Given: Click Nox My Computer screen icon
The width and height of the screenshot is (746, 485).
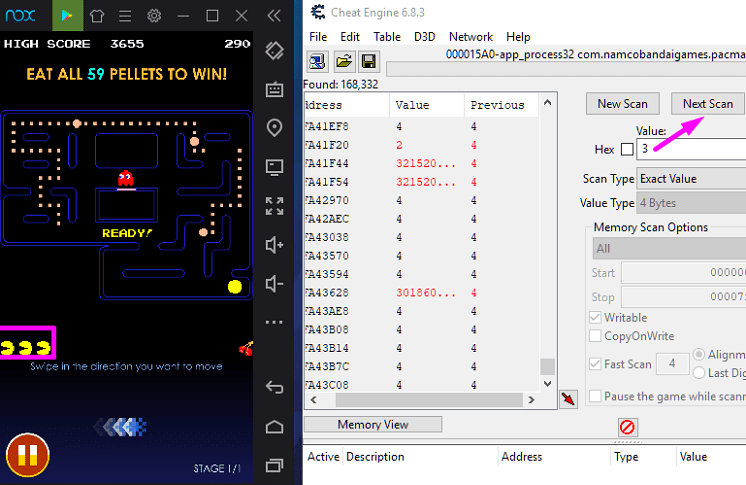Looking at the screenshot, I should (x=275, y=167).
